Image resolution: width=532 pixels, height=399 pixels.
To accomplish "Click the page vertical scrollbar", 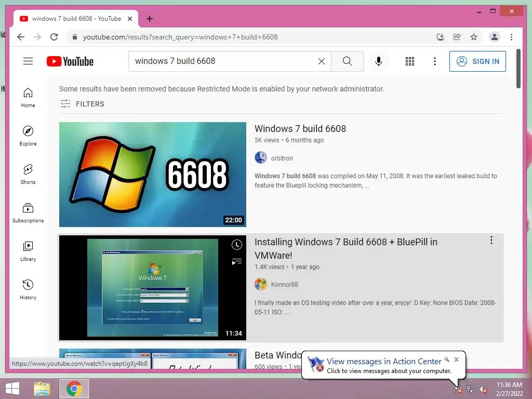I will coord(518,69).
